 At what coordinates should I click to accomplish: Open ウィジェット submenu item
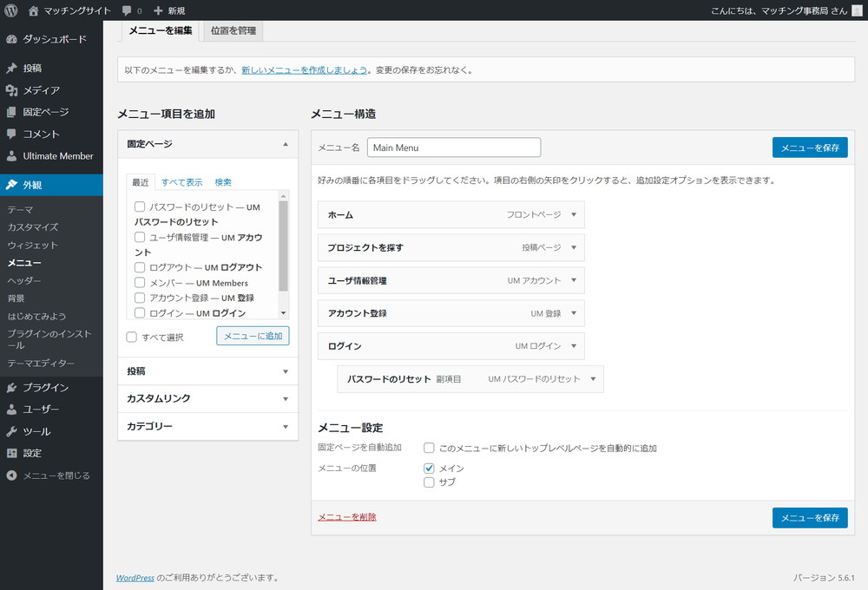pos(33,245)
